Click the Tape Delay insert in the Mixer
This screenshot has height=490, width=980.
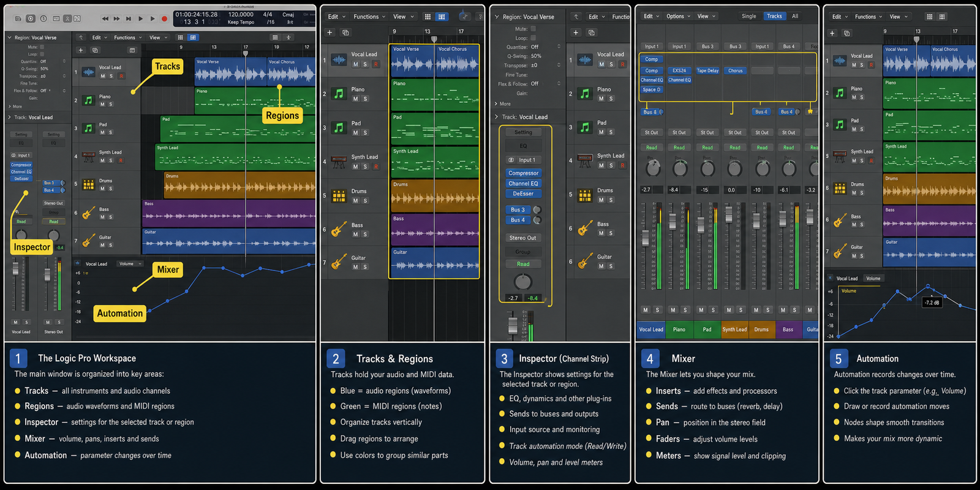click(x=707, y=70)
